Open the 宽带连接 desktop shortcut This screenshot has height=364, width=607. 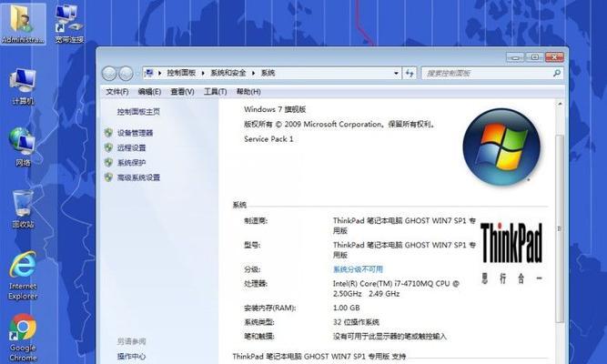69,24
